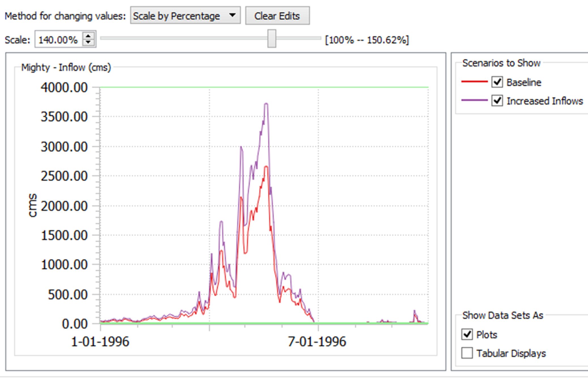Click the Scale value field showing 140.00%
Viewport: 588px width, 379px height.
point(58,40)
